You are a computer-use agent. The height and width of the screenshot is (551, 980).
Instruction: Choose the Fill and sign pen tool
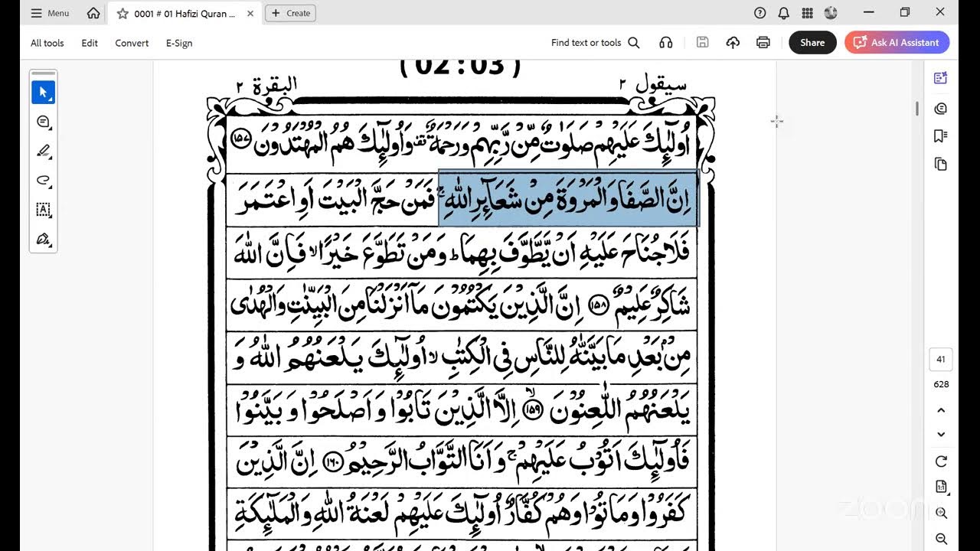[x=43, y=239]
